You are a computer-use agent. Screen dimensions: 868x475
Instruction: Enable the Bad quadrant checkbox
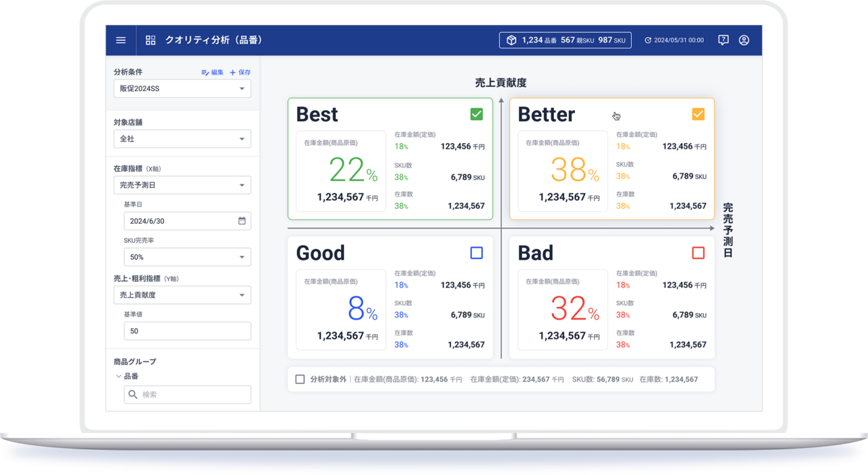click(698, 252)
